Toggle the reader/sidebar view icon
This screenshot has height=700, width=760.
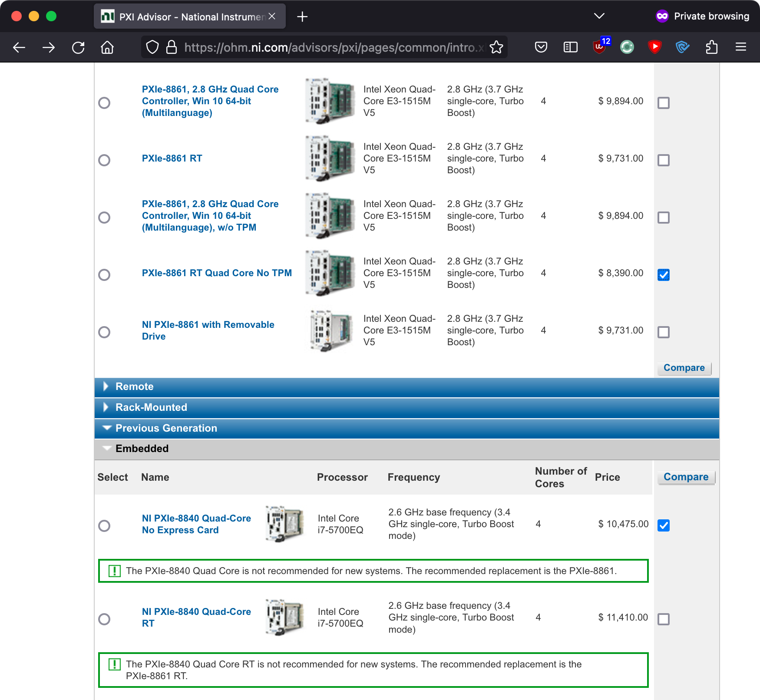pos(570,47)
